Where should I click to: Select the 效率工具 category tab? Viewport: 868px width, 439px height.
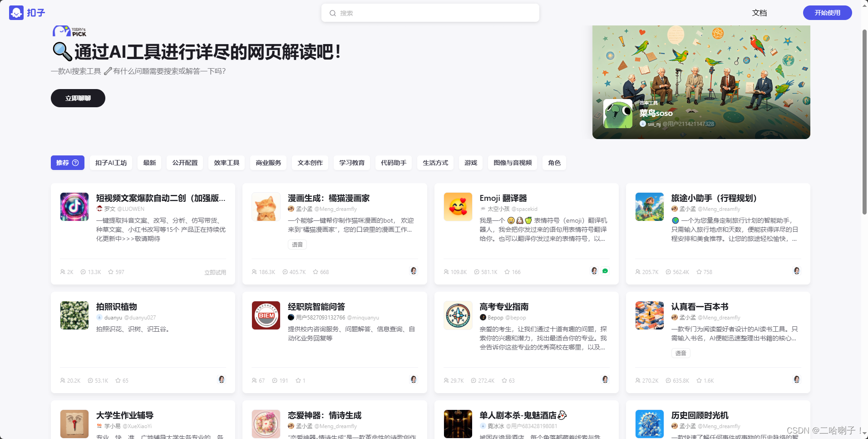227,163
